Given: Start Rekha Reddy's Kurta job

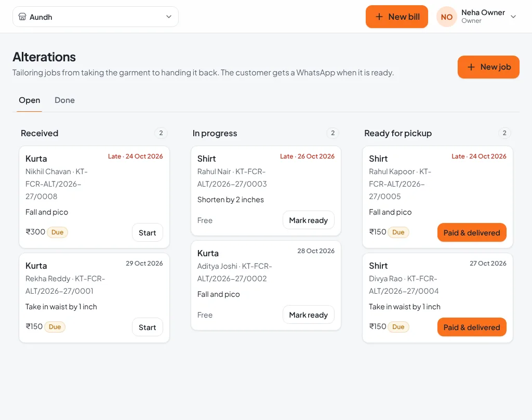Looking at the screenshot, I should point(147,327).
